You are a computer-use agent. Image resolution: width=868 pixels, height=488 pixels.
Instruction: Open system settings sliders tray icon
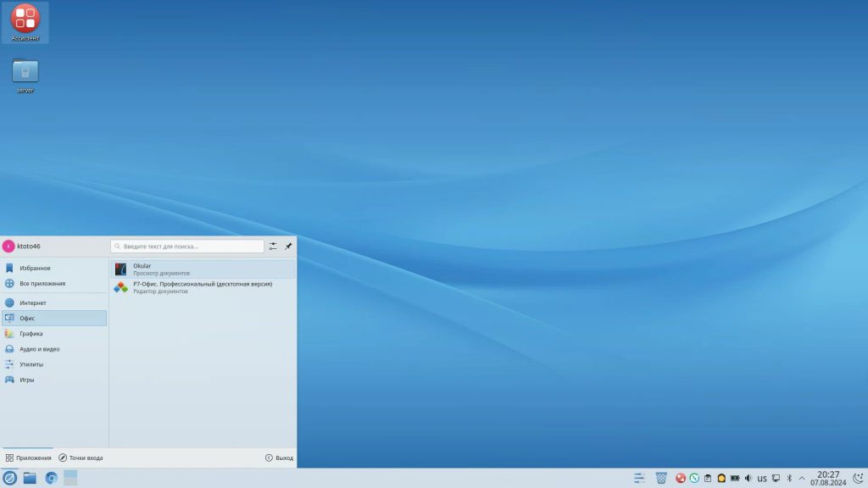[639, 478]
